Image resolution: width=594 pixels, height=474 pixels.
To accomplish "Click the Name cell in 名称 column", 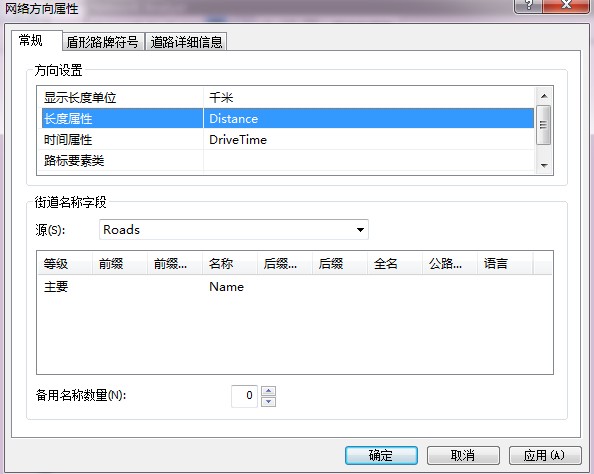I will (227, 286).
